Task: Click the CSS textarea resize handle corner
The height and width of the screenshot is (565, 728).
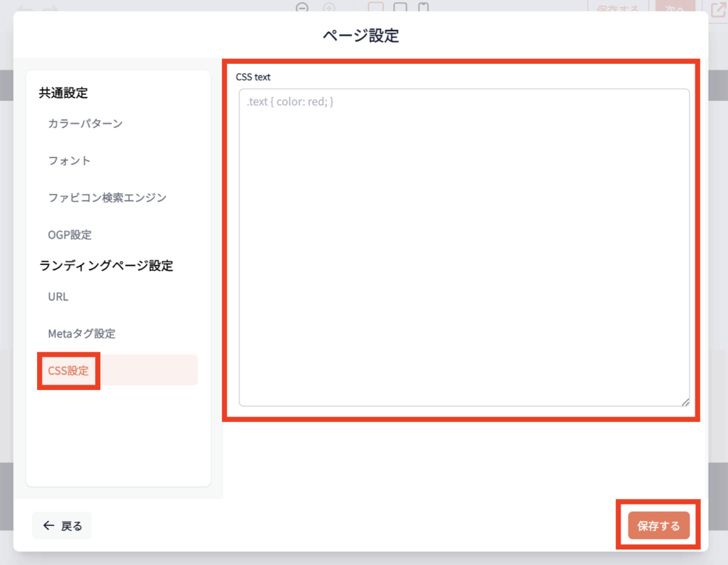Action: click(x=685, y=402)
